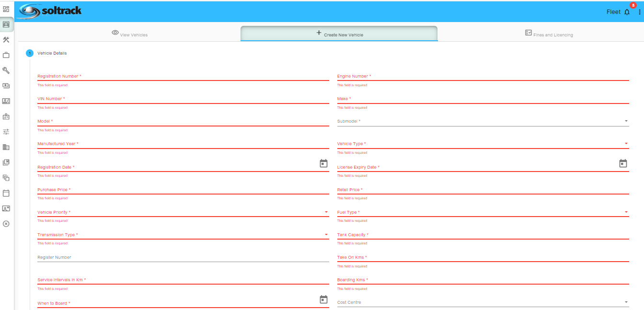The width and height of the screenshot is (644, 310).
Task: Open the calendar icon in sidebar
Action: click(x=6, y=193)
